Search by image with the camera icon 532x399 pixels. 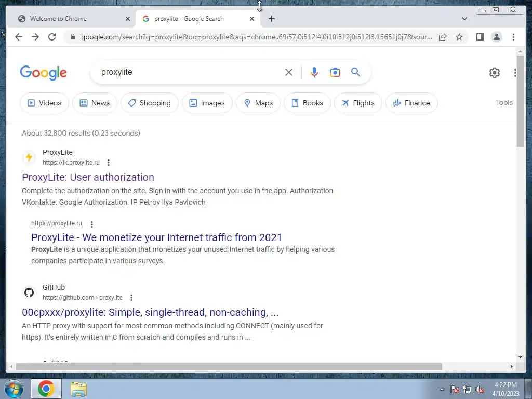[335, 72]
